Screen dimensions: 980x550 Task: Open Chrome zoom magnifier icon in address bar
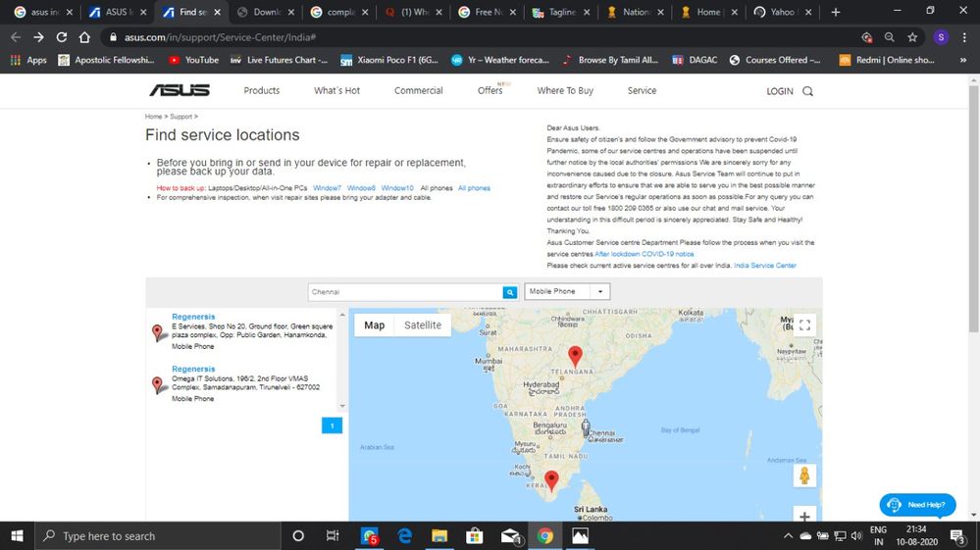pyautogui.click(x=889, y=37)
